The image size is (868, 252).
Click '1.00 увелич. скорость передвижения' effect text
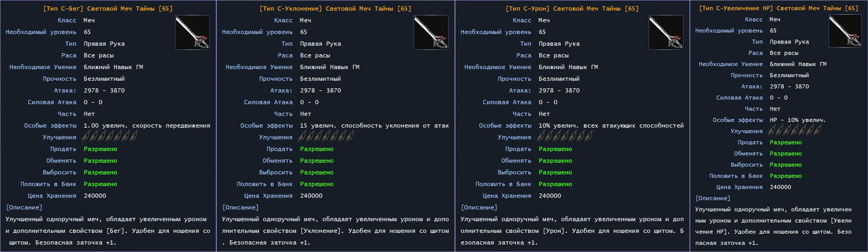[x=147, y=125]
